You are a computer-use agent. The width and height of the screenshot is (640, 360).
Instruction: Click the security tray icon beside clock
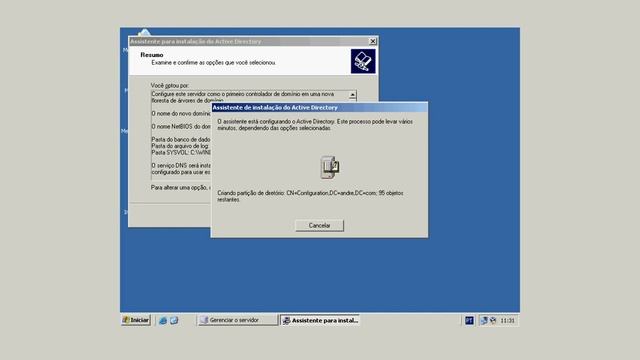point(493,320)
